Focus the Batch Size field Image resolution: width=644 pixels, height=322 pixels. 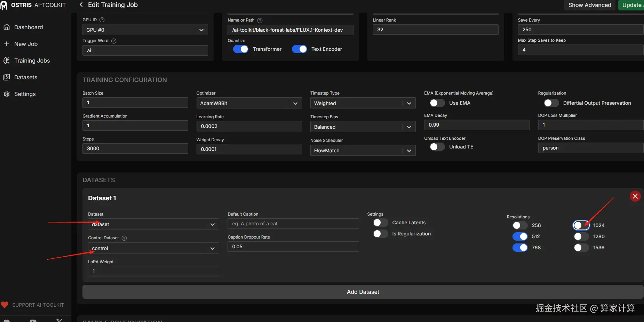[135, 103]
